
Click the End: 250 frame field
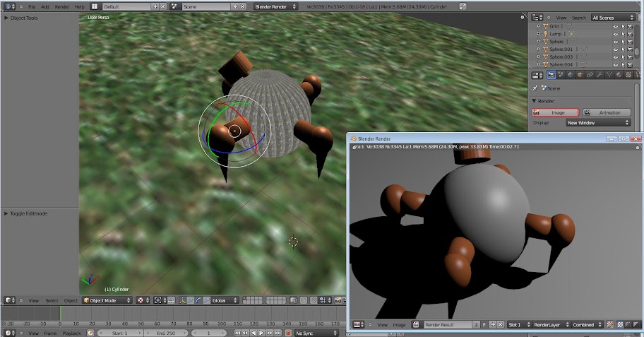[166, 333]
